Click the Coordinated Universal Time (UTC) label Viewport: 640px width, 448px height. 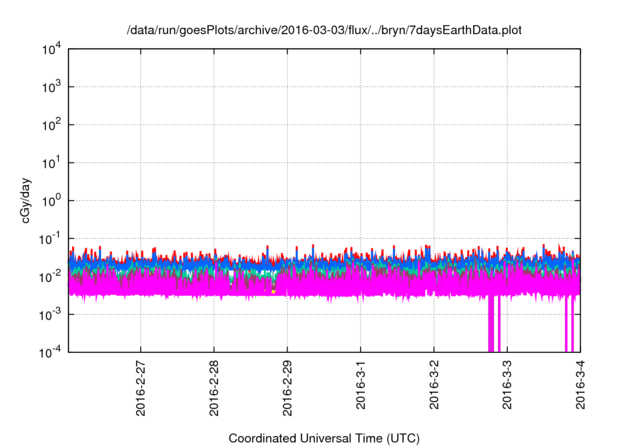point(324,438)
